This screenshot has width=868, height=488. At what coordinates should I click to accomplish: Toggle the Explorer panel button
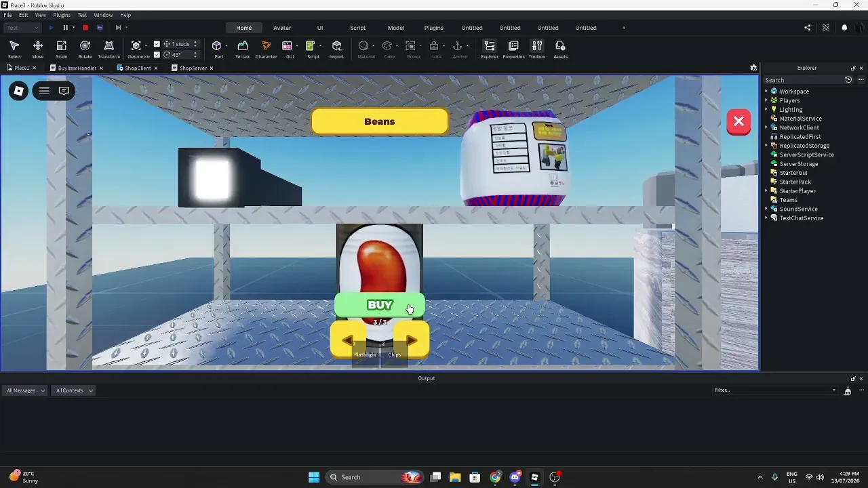tap(490, 49)
